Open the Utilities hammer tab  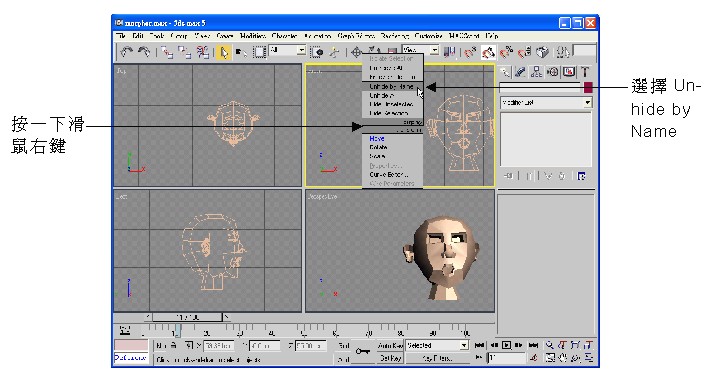[x=585, y=72]
